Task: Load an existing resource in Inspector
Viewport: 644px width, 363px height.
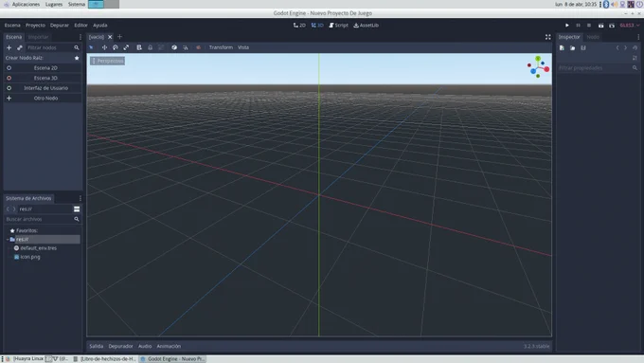Action: point(573,47)
